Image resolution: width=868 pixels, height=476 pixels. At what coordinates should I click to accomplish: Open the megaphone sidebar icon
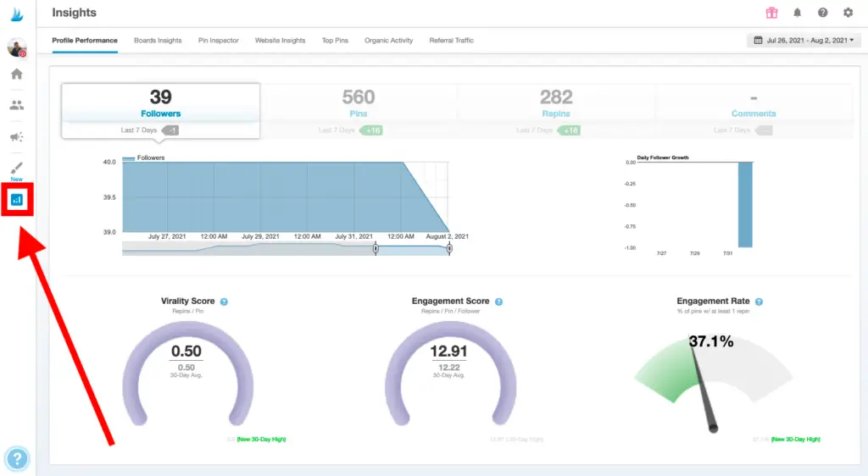(17, 136)
